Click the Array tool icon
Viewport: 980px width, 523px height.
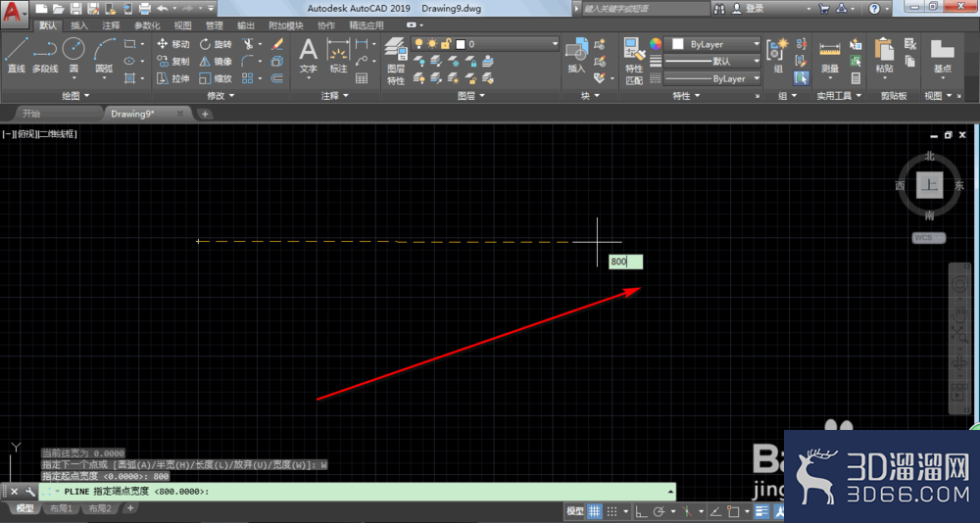pos(248,78)
